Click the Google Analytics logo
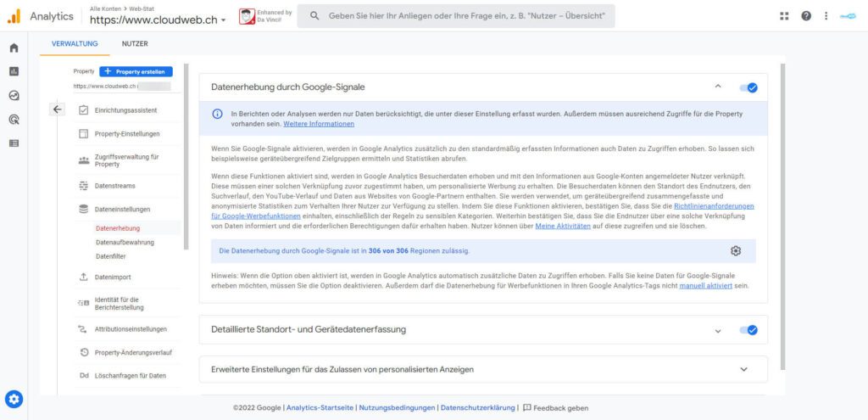 coord(14,16)
